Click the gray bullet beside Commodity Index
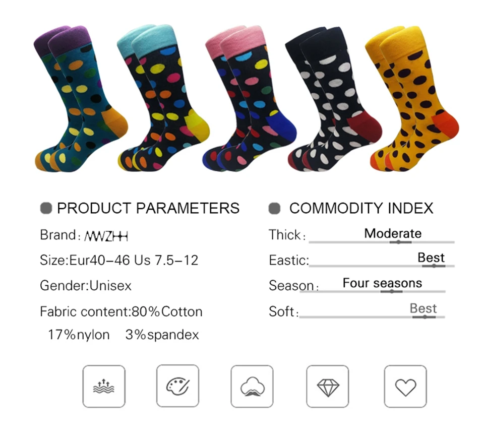The image size is (484, 448). click(274, 208)
